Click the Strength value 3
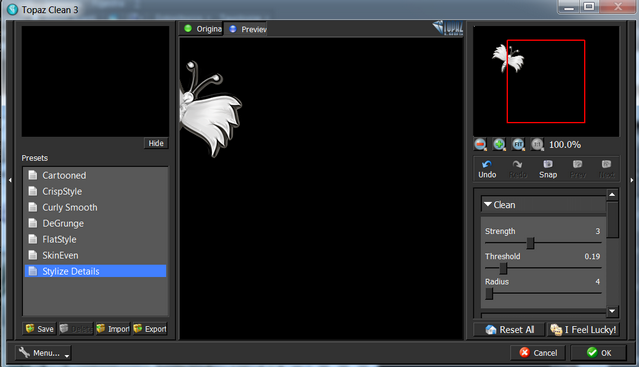The width and height of the screenshot is (639, 367). 597,231
